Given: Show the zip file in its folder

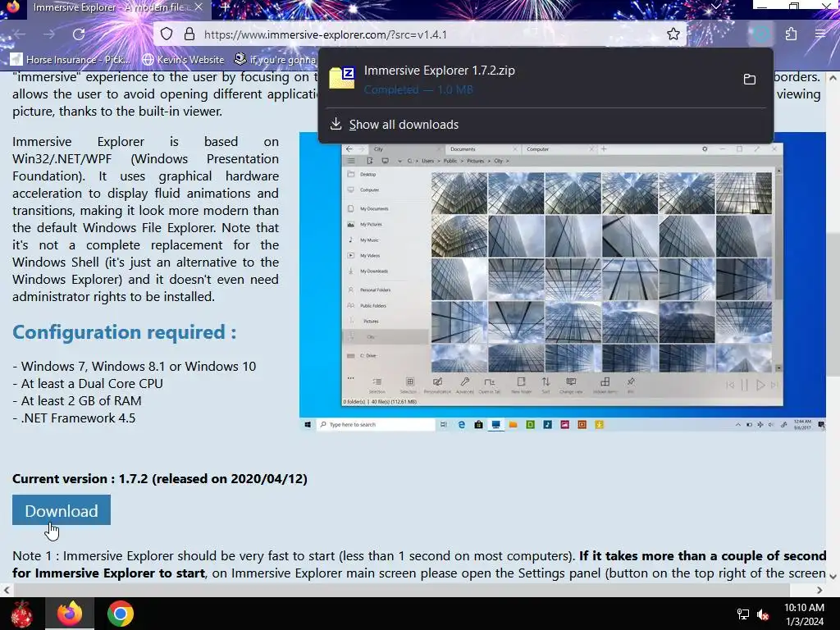Looking at the screenshot, I should click(x=750, y=80).
